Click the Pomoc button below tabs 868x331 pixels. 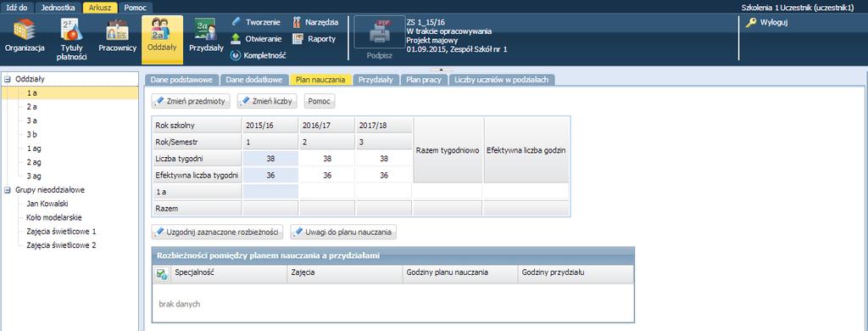coord(320,102)
